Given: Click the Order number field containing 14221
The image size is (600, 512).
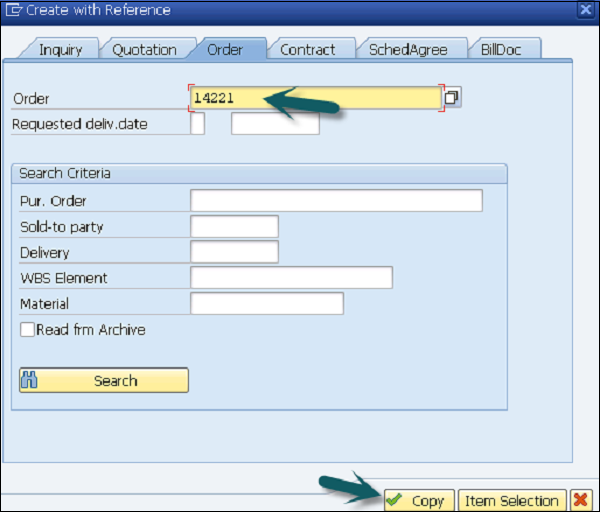Looking at the screenshot, I should coord(316,98).
